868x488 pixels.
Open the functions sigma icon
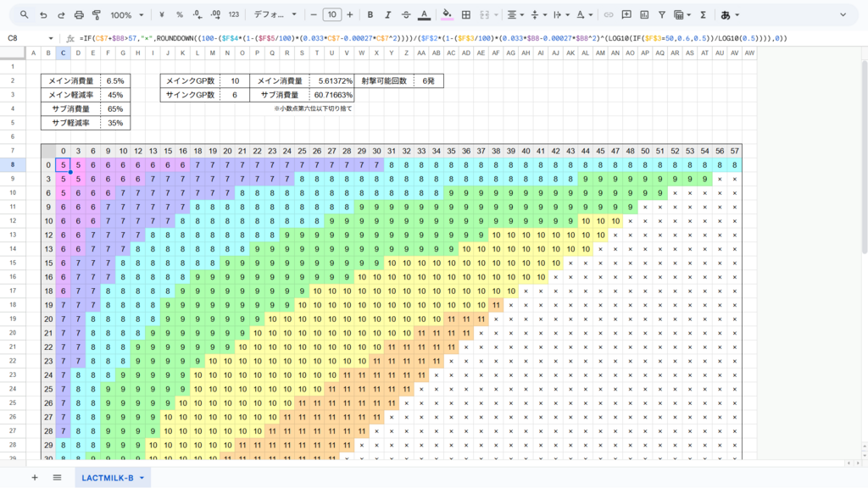[703, 15]
